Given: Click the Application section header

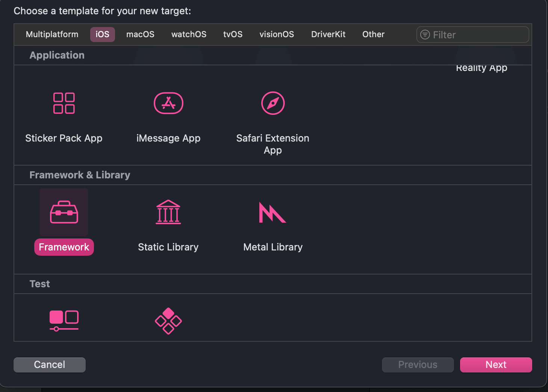Looking at the screenshot, I should (57, 55).
